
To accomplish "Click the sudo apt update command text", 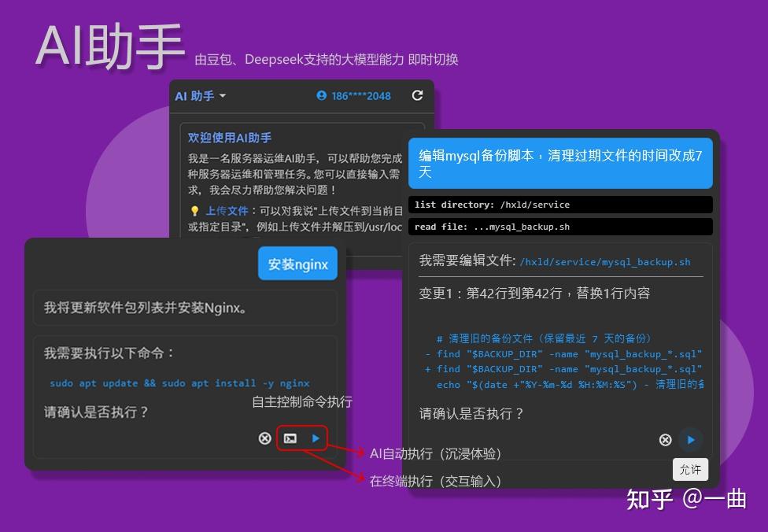I will pyautogui.click(x=179, y=383).
